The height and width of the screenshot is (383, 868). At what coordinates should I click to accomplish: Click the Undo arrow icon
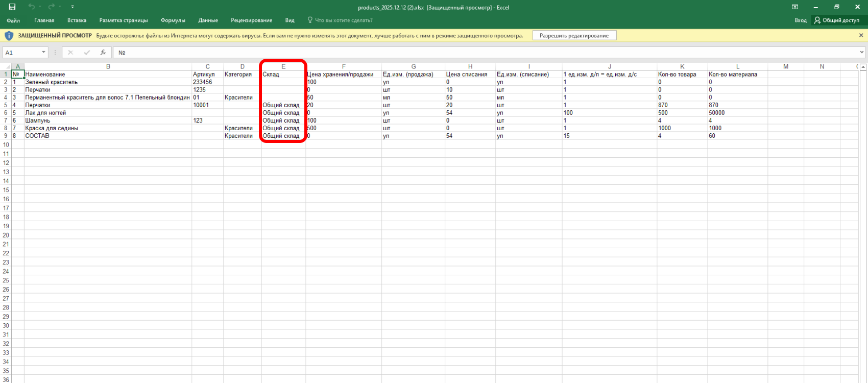(32, 7)
